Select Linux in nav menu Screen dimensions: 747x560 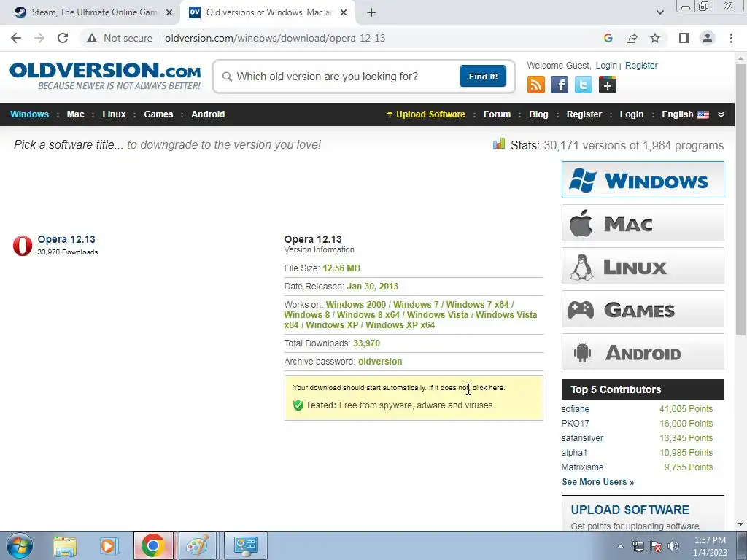click(114, 114)
